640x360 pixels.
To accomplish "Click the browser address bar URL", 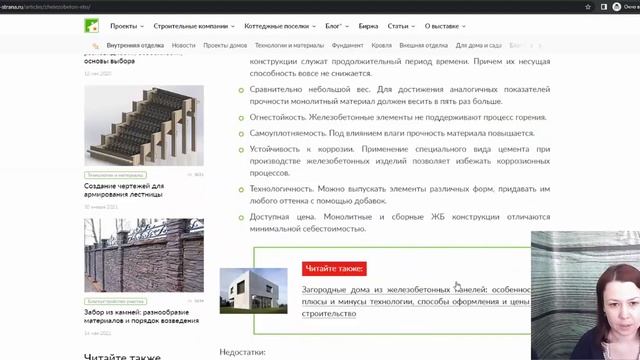I will point(45,7).
